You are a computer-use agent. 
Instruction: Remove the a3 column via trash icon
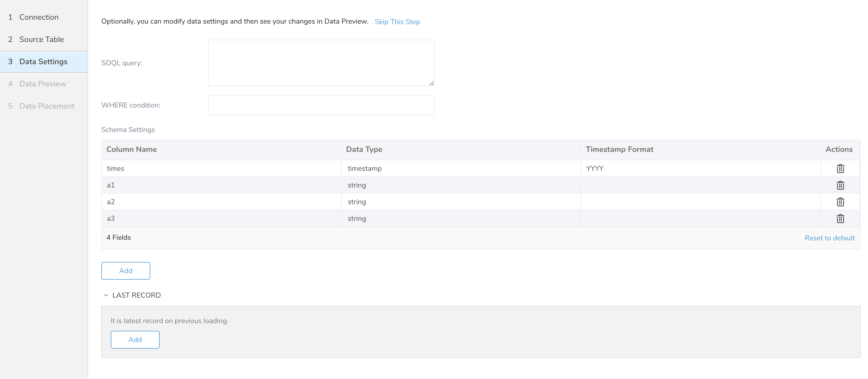click(x=840, y=218)
